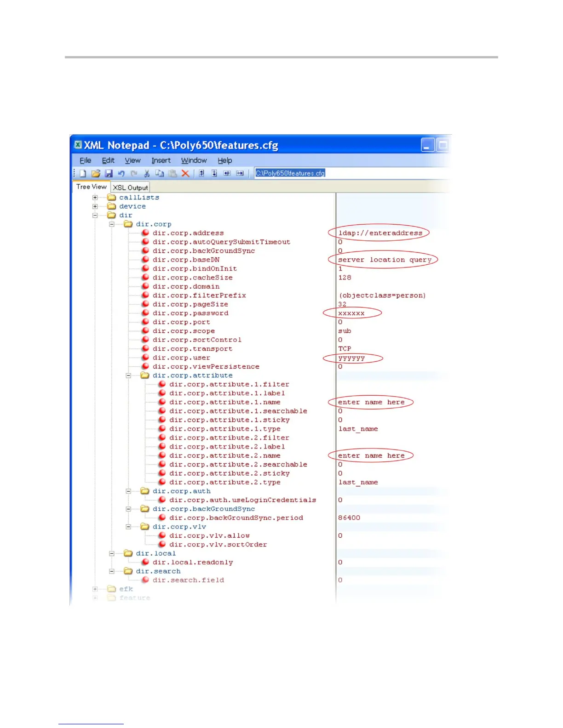
Task: Click the New document toolbar icon
Action: click(x=83, y=173)
